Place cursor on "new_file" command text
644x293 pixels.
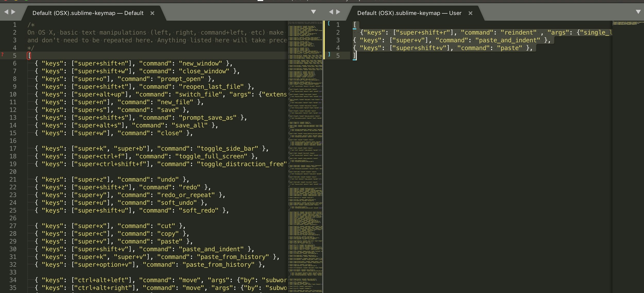[175, 102]
